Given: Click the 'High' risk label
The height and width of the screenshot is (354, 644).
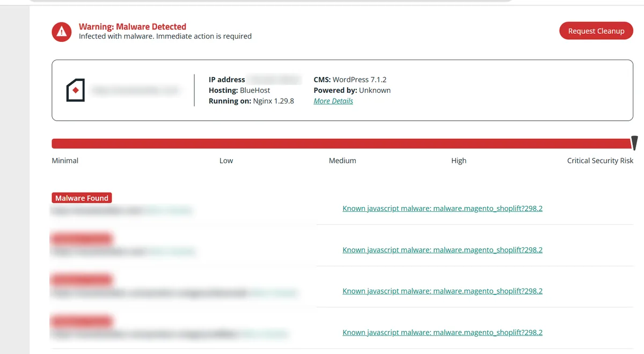Looking at the screenshot, I should (459, 160).
